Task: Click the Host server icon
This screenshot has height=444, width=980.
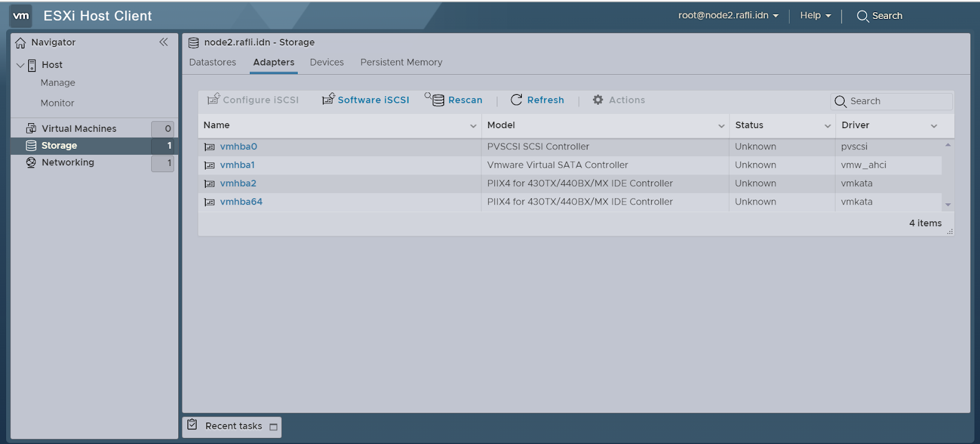Action: [x=32, y=65]
